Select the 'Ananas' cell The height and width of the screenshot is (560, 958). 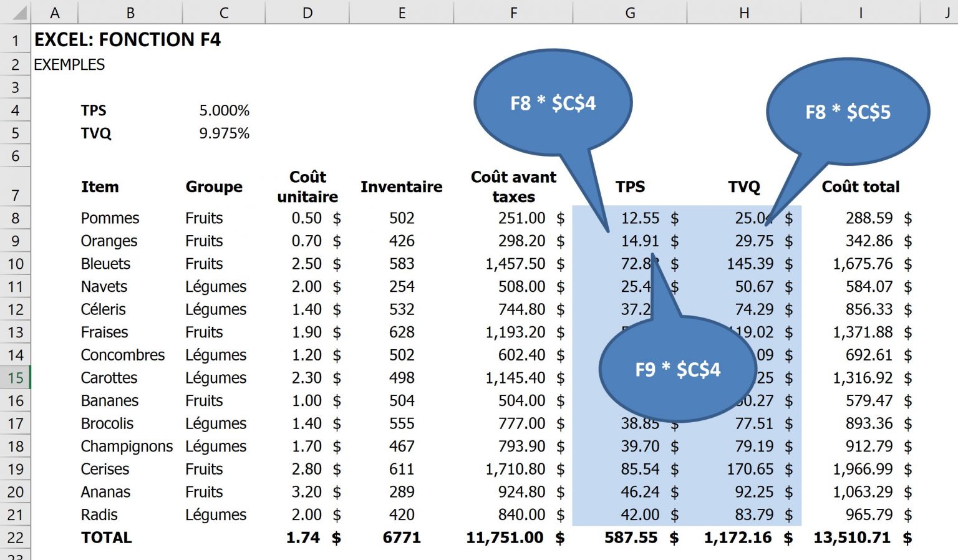[x=130, y=492]
